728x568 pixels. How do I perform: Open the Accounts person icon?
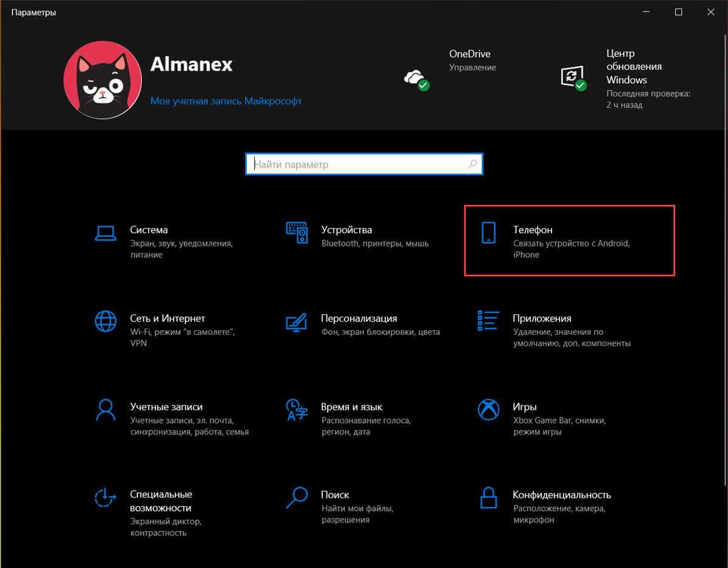(x=106, y=410)
